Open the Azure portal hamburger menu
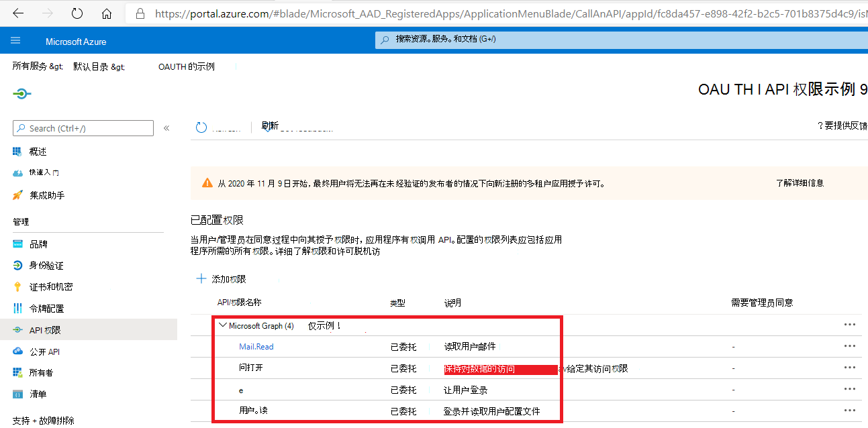The width and height of the screenshot is (868, 428). coord(15,41)
